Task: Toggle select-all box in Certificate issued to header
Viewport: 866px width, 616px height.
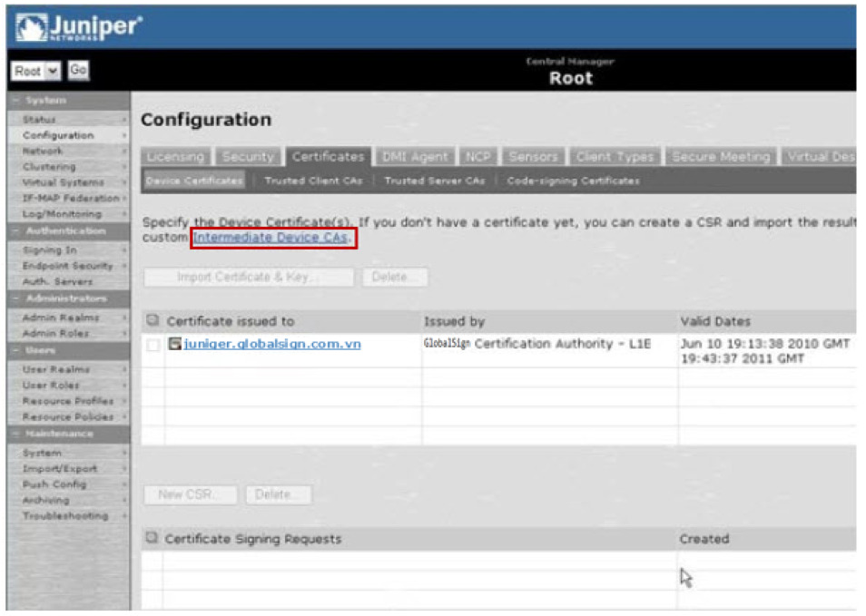Action: point(153,320)
